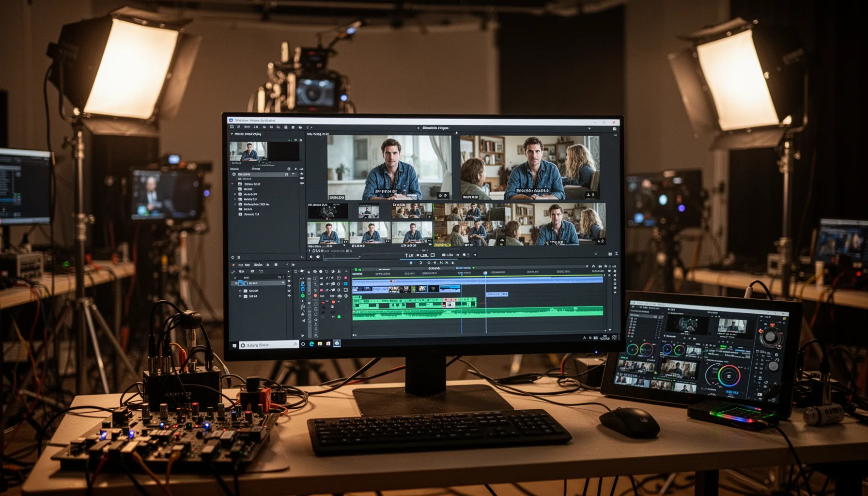Open the Cortana circle icon in taskbar

[303, 344]
